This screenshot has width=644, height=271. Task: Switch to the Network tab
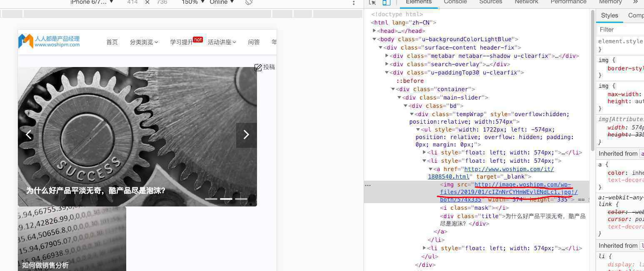coord(527,2)
